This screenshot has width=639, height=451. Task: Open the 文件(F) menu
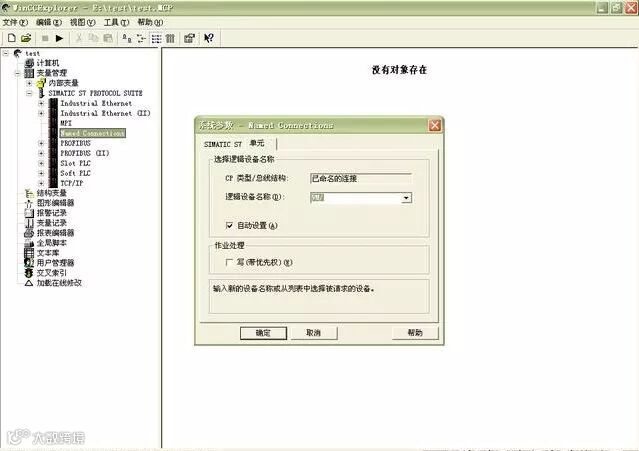point(15,22)
